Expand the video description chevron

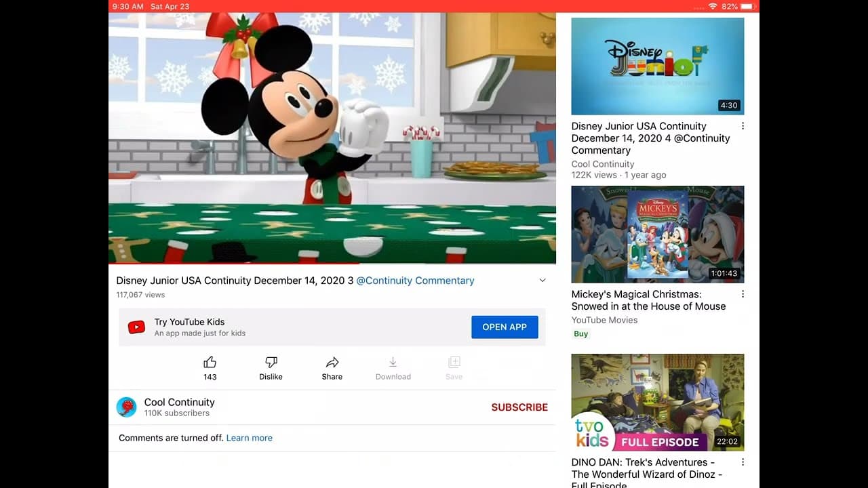pos(542,281)
